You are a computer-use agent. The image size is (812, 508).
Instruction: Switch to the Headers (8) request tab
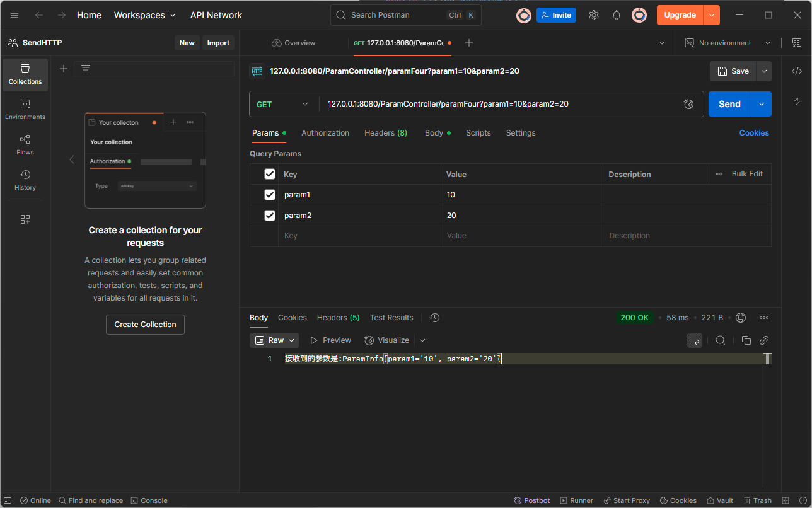[386, 133]
